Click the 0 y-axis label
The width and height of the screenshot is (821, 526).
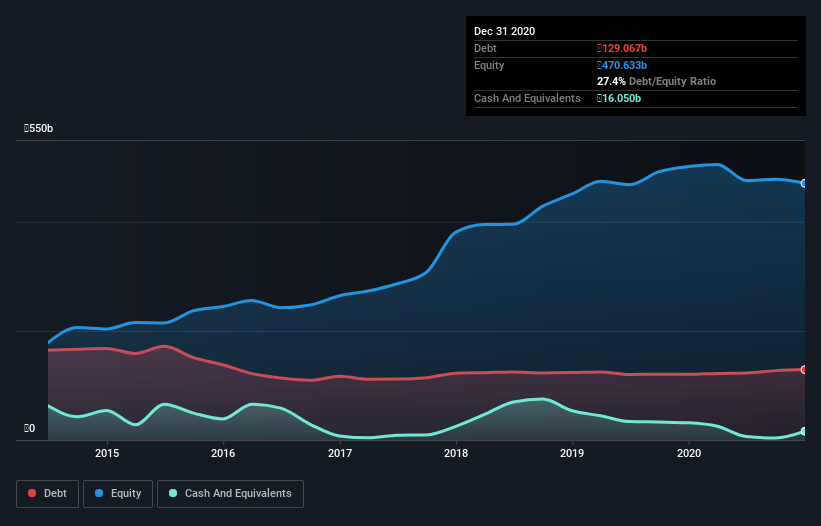pyautogui.click(x=29, y=428)
